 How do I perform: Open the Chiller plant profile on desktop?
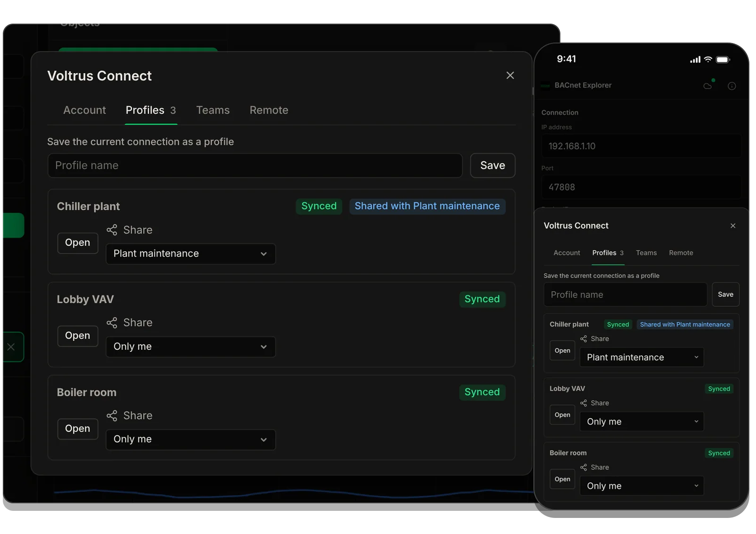(77, 243)
